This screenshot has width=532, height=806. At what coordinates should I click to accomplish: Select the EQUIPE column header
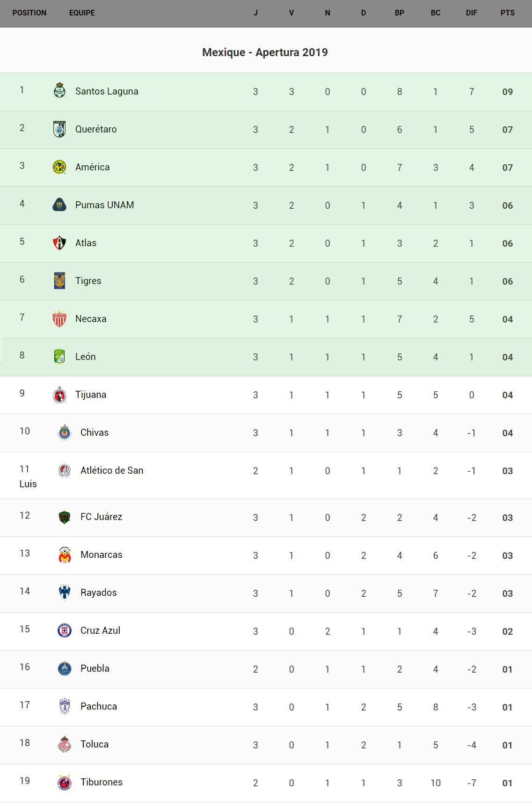(82, 13)
